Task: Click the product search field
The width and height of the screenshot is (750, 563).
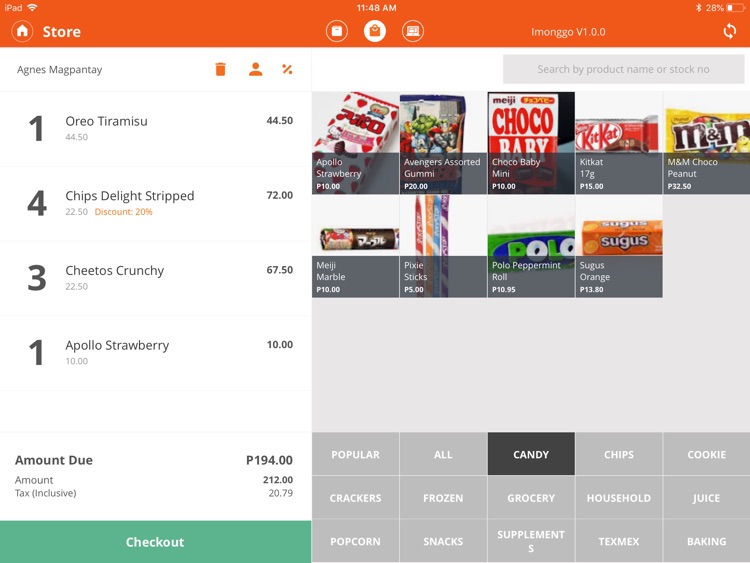Action: [623, 69]
